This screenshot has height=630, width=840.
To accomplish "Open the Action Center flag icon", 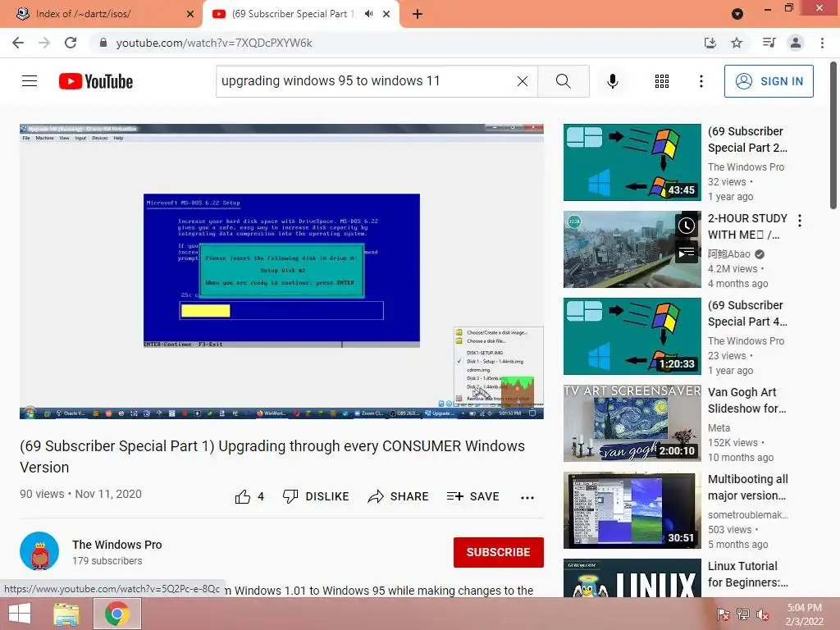I will [x=723, y=614].
